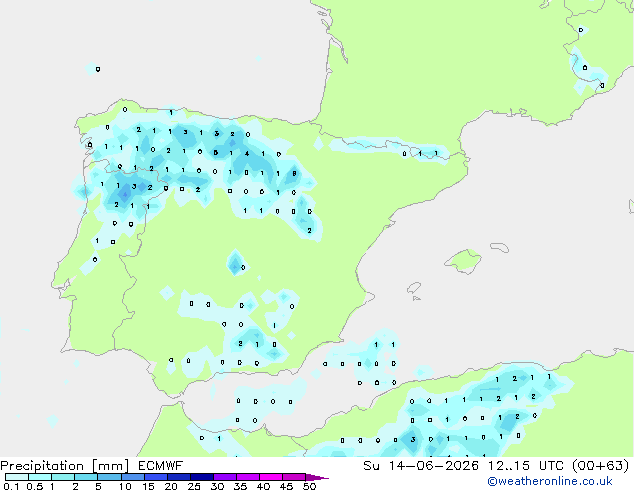Screen dimensions: 634x490
Task: Click the "4" precipitation value in northern Spain
Action: 247,154
